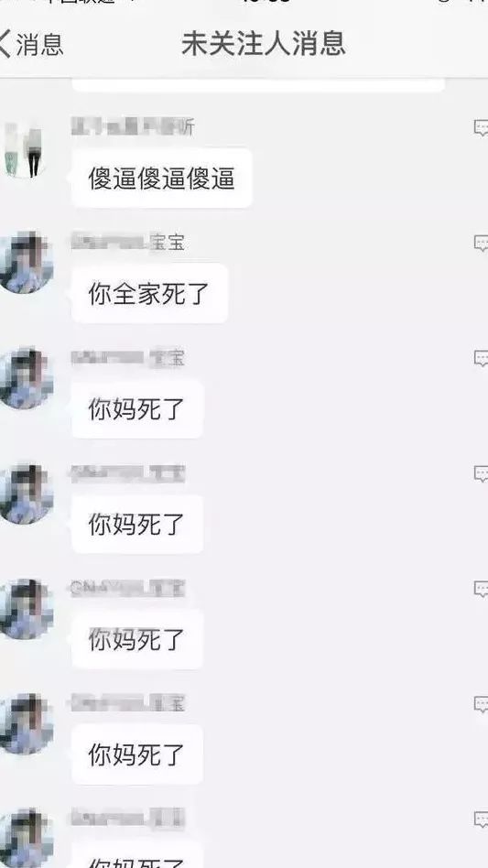Tap reply icon beside third 你妈死了 message
488x868 pixels.
(x=481, y=589)
